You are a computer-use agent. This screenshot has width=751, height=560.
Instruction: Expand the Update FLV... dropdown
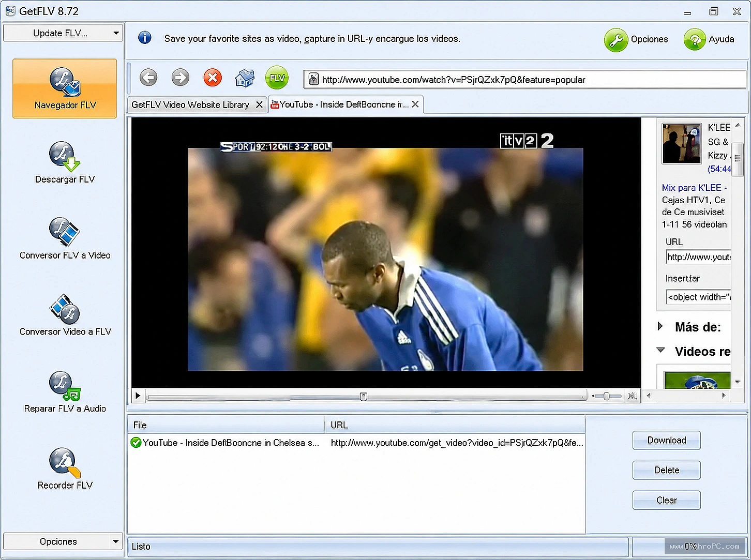point(63,33)
